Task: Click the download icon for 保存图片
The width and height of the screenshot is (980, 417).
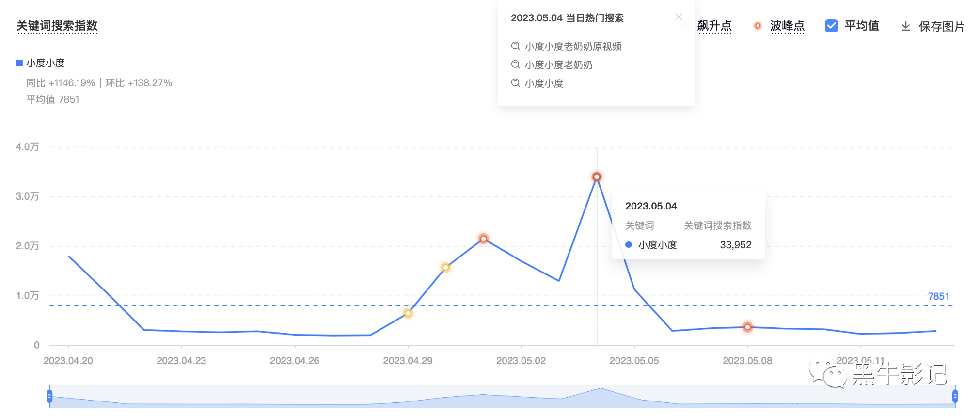Action: (905, 26)
